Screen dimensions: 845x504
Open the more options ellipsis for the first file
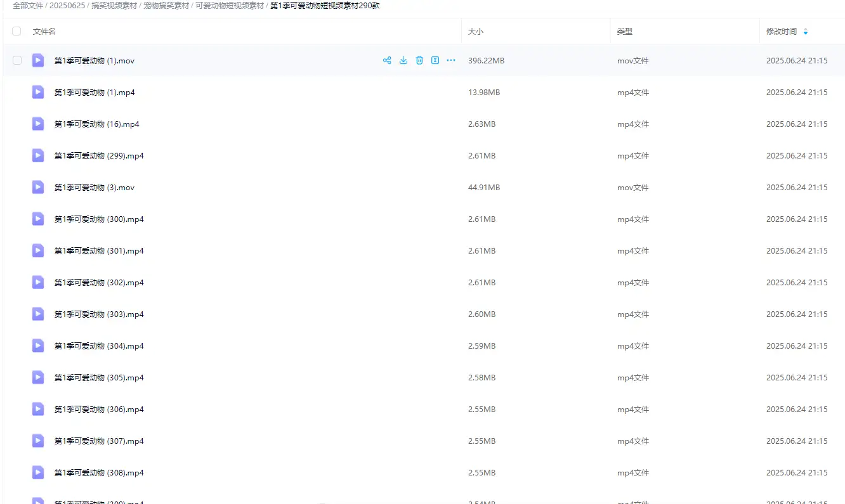[x=451, y=61]
